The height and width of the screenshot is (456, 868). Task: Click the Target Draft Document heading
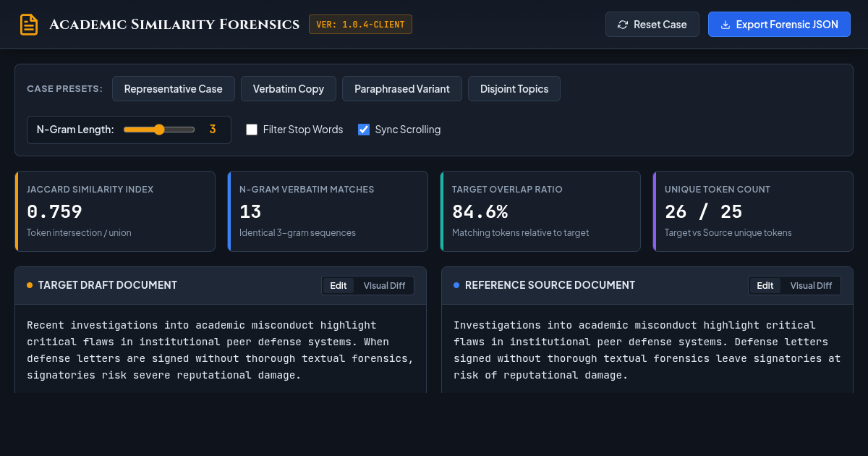click(x=108, y=285)
